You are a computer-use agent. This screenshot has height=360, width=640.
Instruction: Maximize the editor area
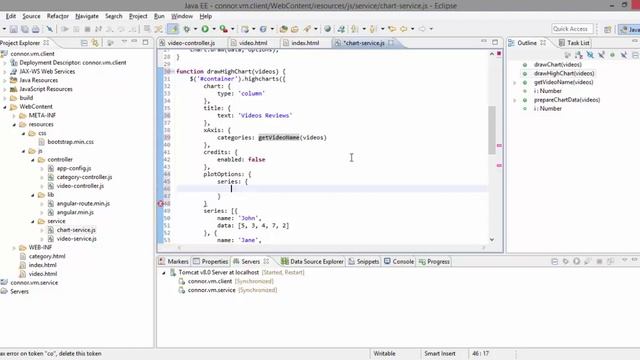pos(495,42)
